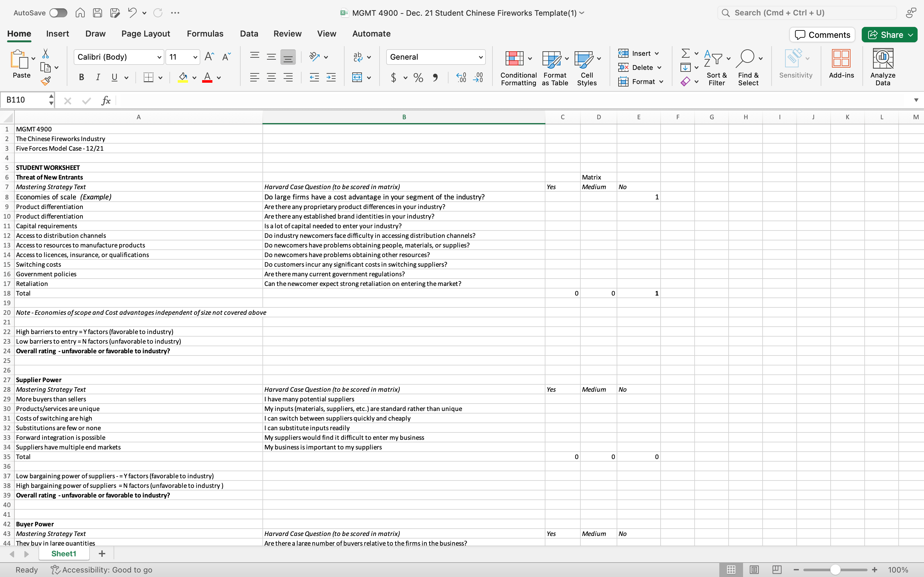Toggle the AutoSave switch
Screen dimensions: 924x577
tap(58, 13)
